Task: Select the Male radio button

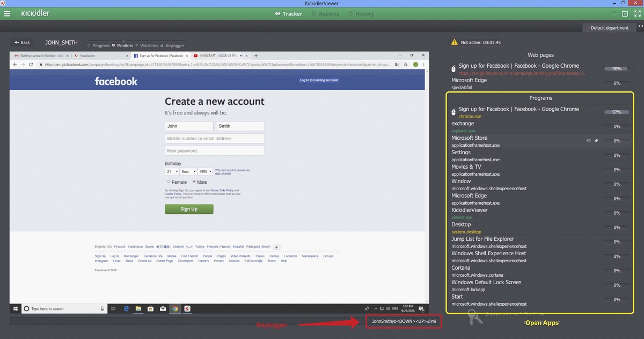Action: point(194,182)
